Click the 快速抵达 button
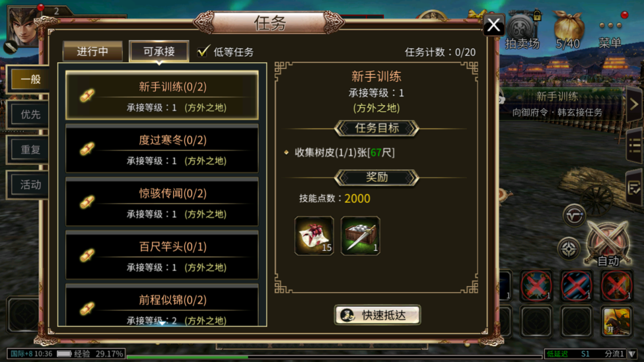Screen dimensions: 644x362 point(377,315)
